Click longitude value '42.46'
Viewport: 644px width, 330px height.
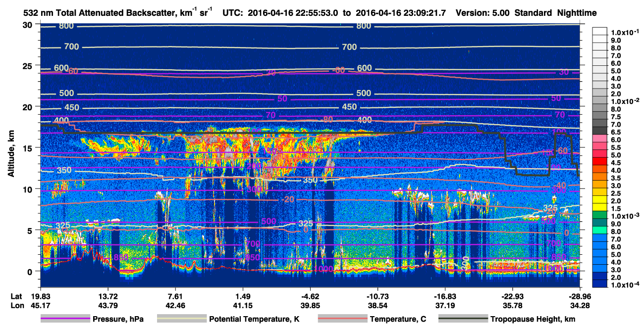click(x=176, y=306)
